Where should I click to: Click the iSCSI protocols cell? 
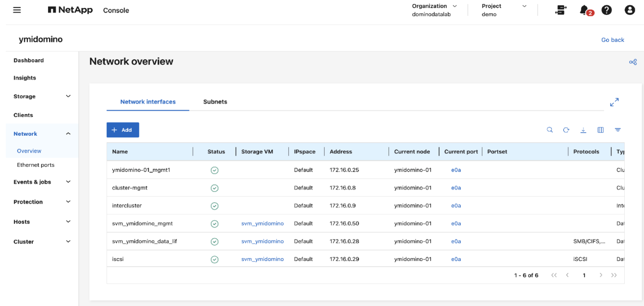click(x=580, y=259)
